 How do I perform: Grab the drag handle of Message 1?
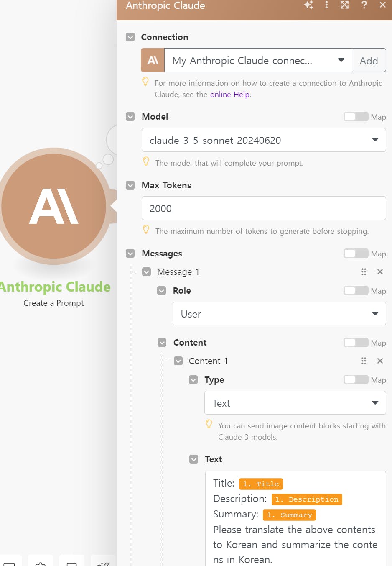364,272
